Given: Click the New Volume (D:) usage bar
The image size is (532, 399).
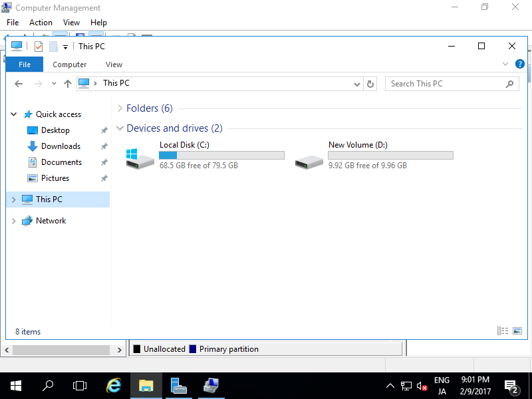Looking at the screenshot, I should pos(390,156).
